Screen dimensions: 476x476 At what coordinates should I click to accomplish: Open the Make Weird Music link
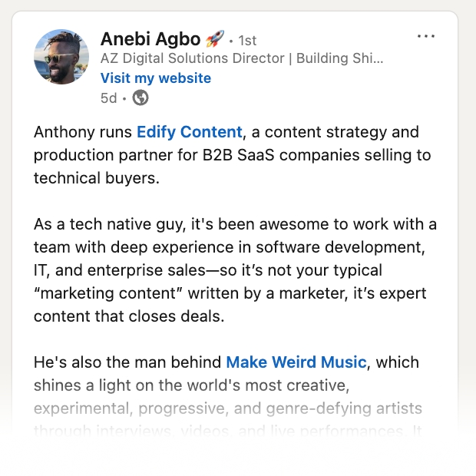pos(296,362)
